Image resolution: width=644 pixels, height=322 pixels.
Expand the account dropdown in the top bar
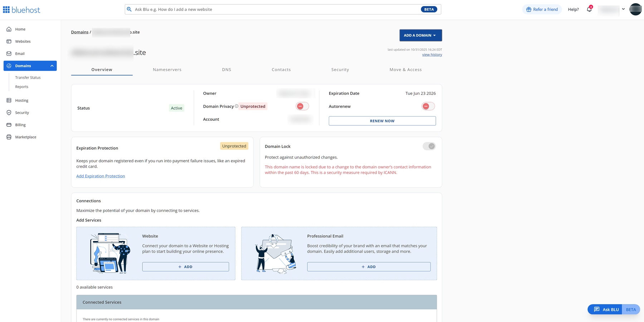(623, 9)
